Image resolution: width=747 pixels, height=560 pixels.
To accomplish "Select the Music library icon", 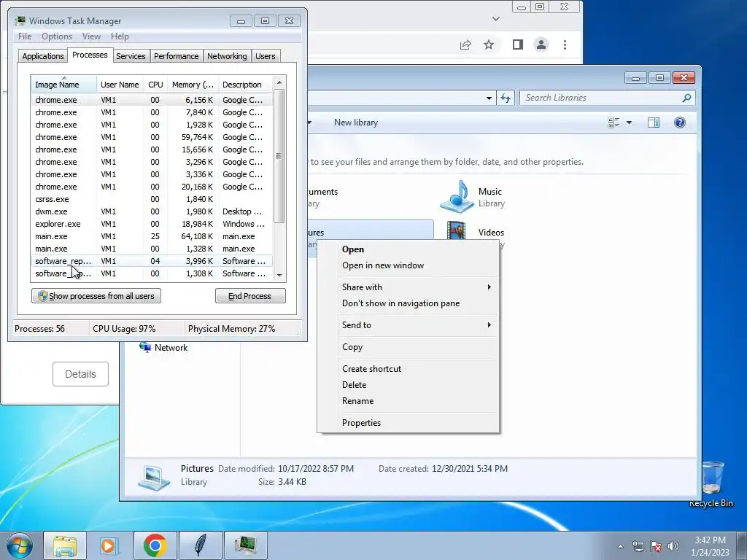I will [457, 197].
